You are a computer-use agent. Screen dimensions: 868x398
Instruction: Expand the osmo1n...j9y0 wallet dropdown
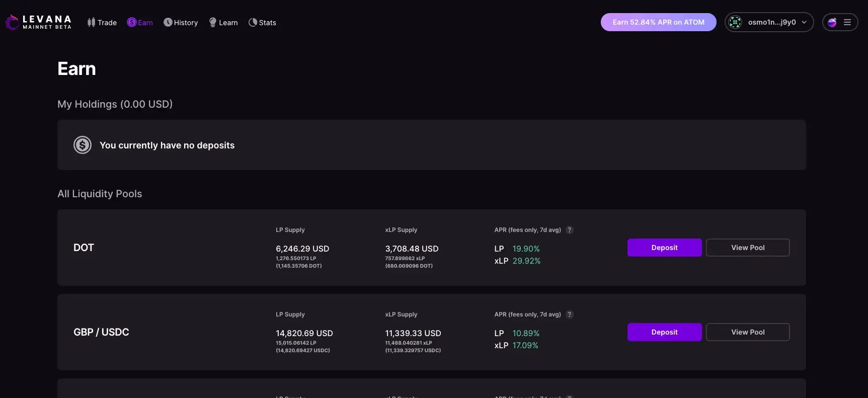pyautogui.click(x=804, y=22)
